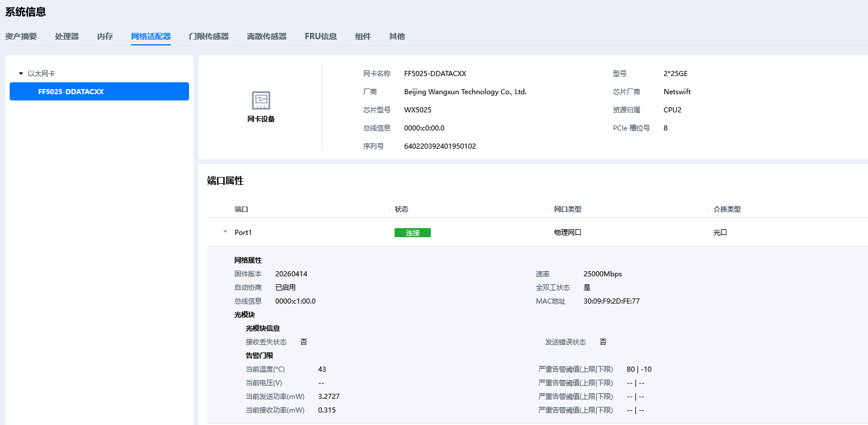Switch to the 其他 tab
This screenshot has width=868, height=425.
(x=397, y=36)
